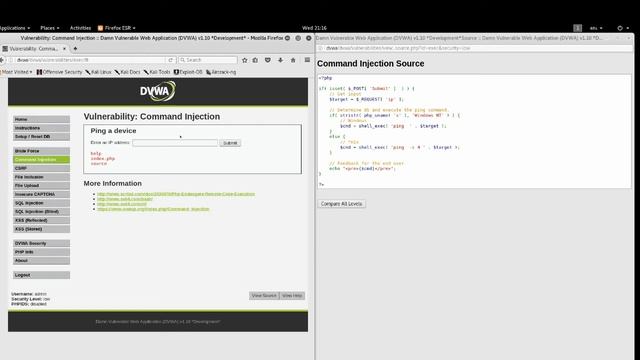Close the Vulnerability: Command Injection tab
This screenshot has width=640, height=360.
click(64, 49)
